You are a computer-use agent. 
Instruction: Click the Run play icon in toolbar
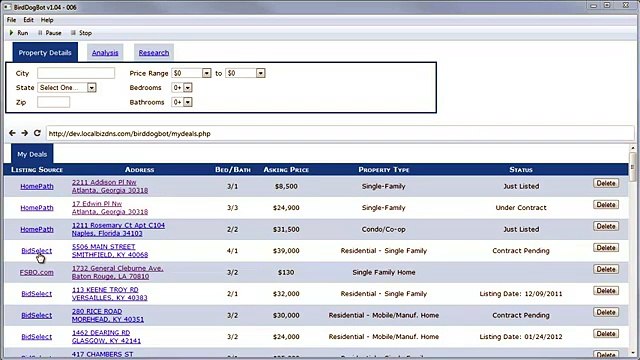point(11,33)
